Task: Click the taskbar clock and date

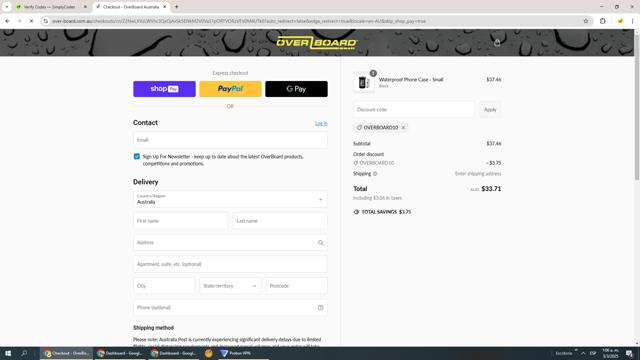Action: pos(610,353)
